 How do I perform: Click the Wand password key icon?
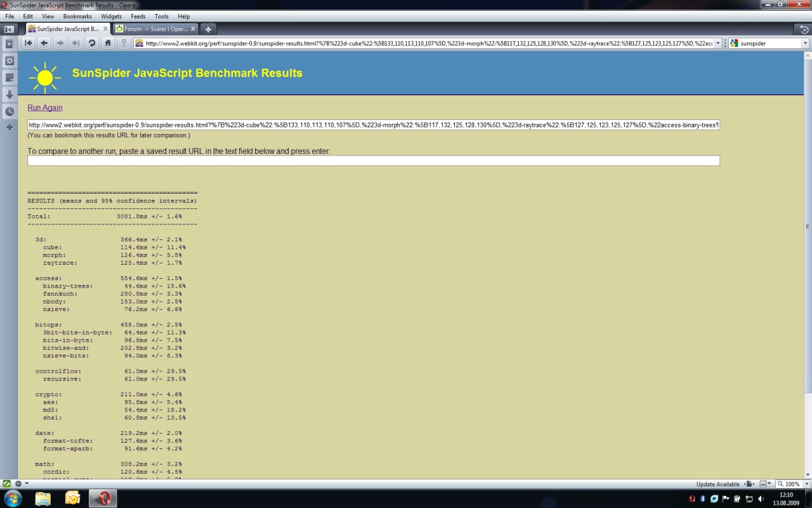(124, 43)
